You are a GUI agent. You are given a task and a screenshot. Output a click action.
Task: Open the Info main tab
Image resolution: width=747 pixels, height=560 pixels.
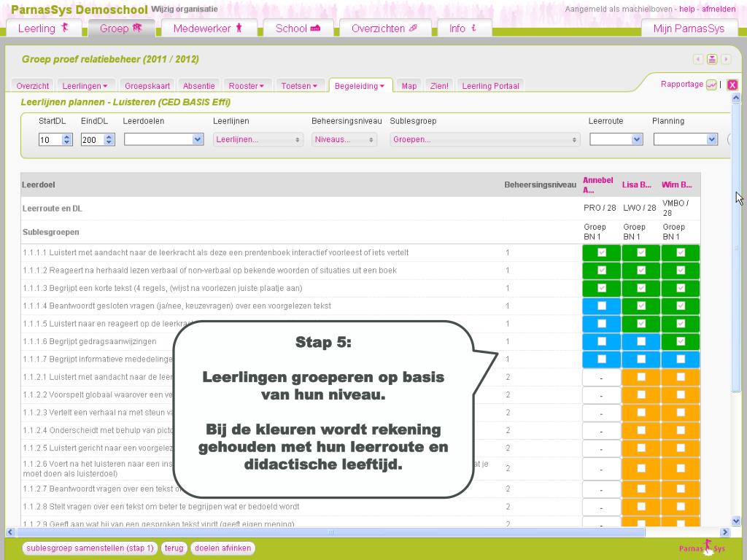click(x=464, y=28)
